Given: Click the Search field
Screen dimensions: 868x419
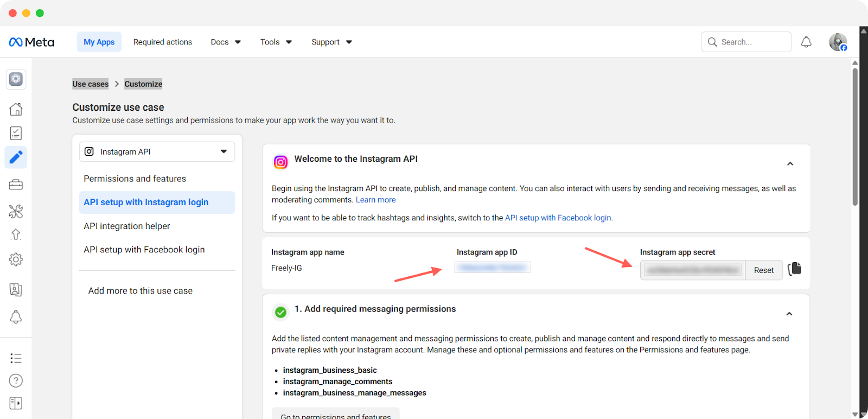Looking at the screenshot, I should [746, 42].
